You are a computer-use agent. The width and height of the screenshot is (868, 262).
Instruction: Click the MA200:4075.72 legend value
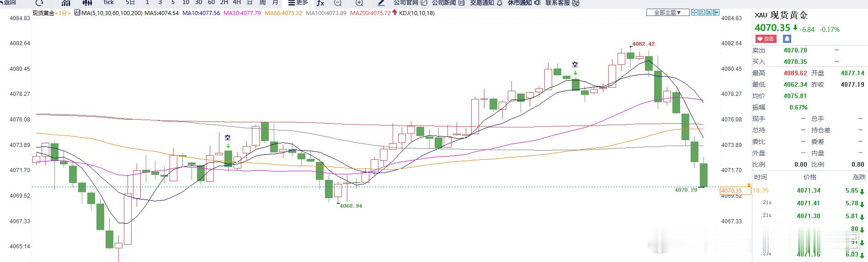tap(370, 13)
